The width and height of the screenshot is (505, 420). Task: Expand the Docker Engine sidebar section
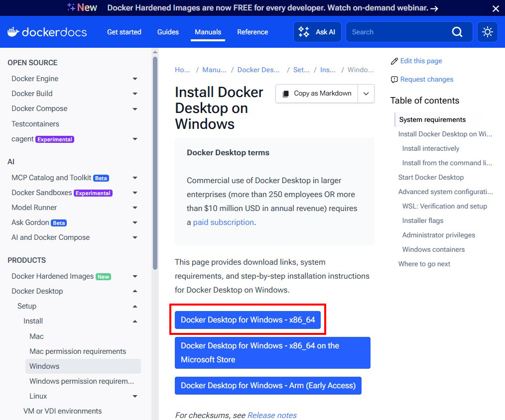[x=134, y=79]
